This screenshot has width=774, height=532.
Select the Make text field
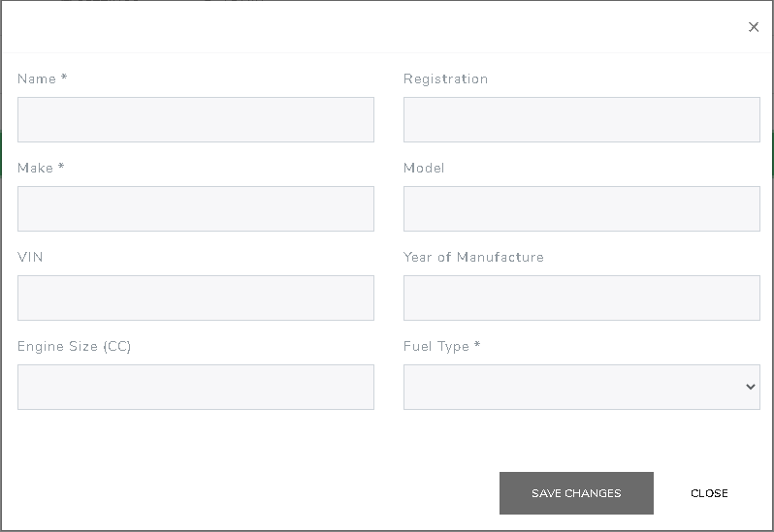tap(196, 209)
